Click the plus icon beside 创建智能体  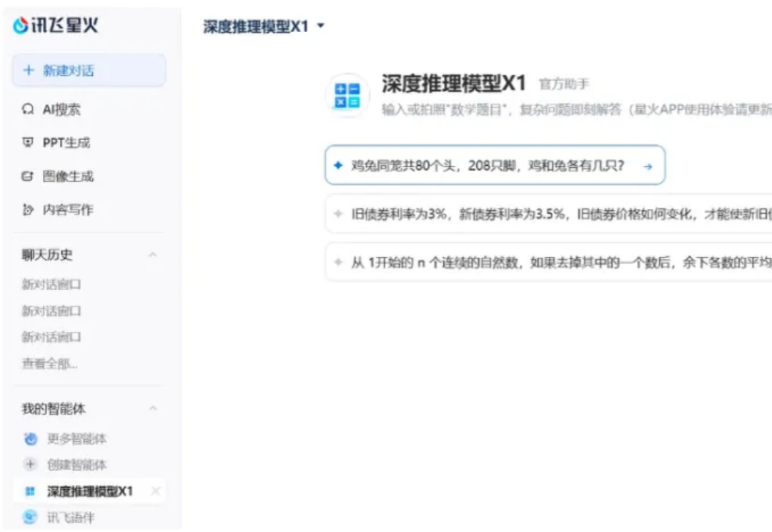tap(31, 465)
